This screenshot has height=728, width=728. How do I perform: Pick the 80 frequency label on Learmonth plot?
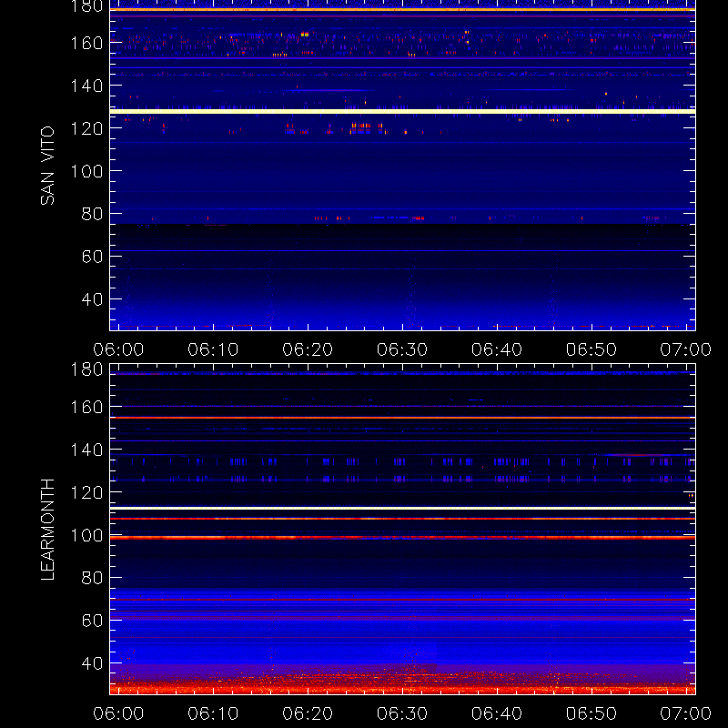(x=92, y=578)
